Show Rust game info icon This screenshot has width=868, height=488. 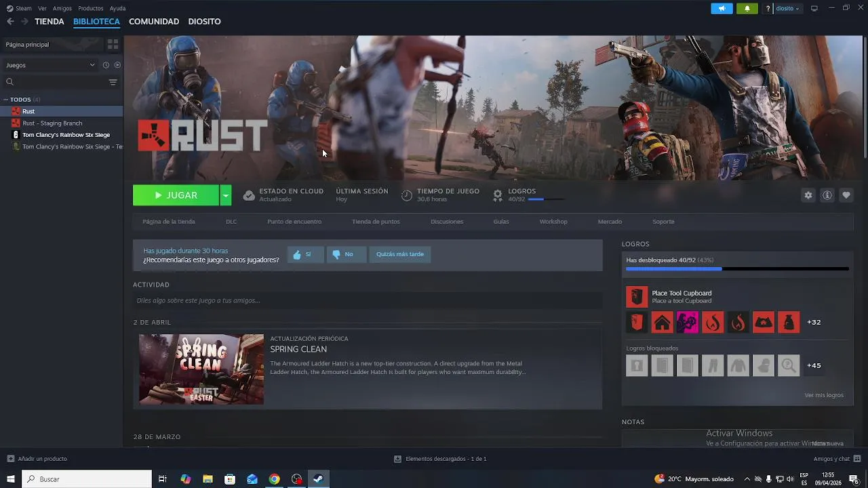(x=827, y=195)
